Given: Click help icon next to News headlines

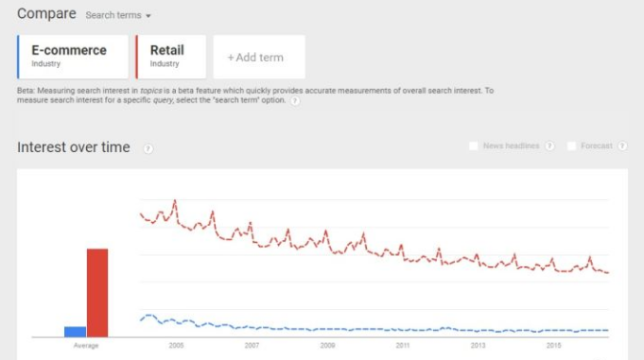Looking at the screenshot, I should [x=549, y=146].
